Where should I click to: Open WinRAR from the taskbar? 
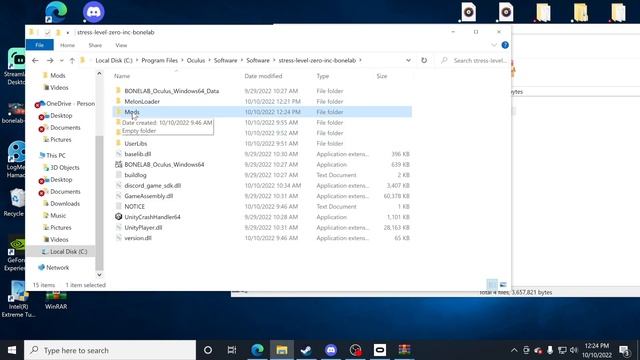(x=404, y=350)
